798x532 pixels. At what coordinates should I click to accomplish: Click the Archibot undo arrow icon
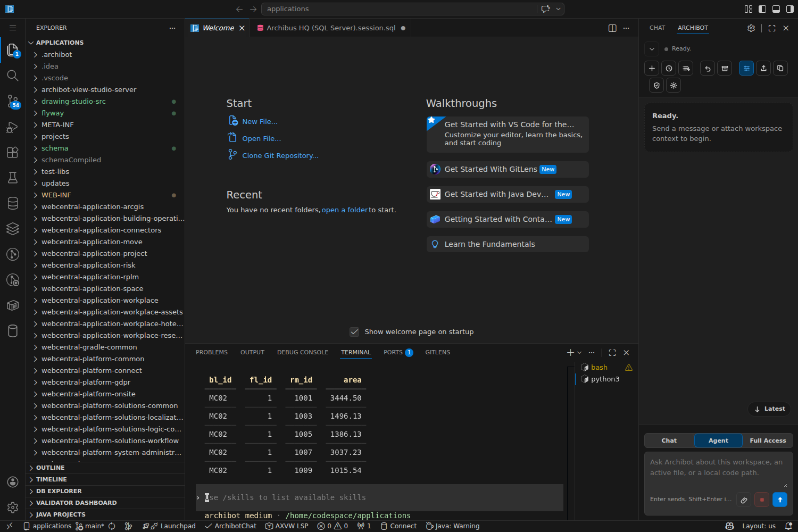[x=708, y=68]
